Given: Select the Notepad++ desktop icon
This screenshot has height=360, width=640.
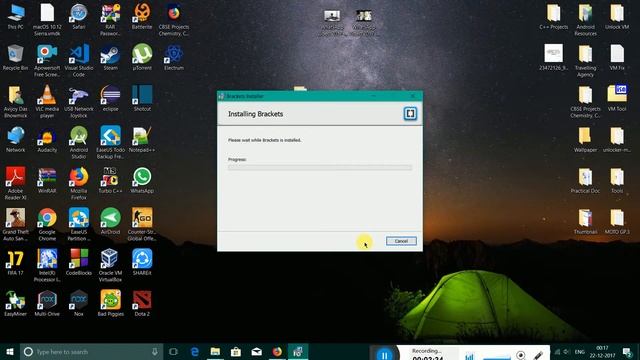Looking at the screenshot, I should (x=142, y=140).
